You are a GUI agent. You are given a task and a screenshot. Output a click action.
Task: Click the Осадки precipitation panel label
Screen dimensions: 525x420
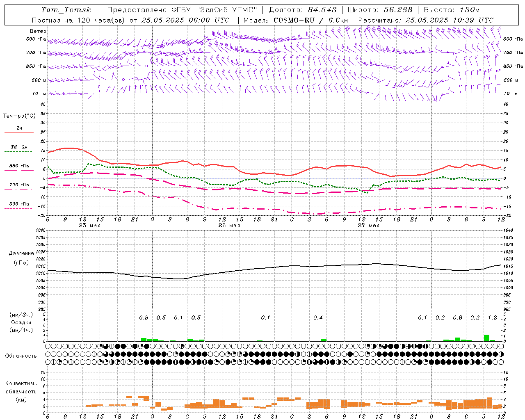coord(21,322)
